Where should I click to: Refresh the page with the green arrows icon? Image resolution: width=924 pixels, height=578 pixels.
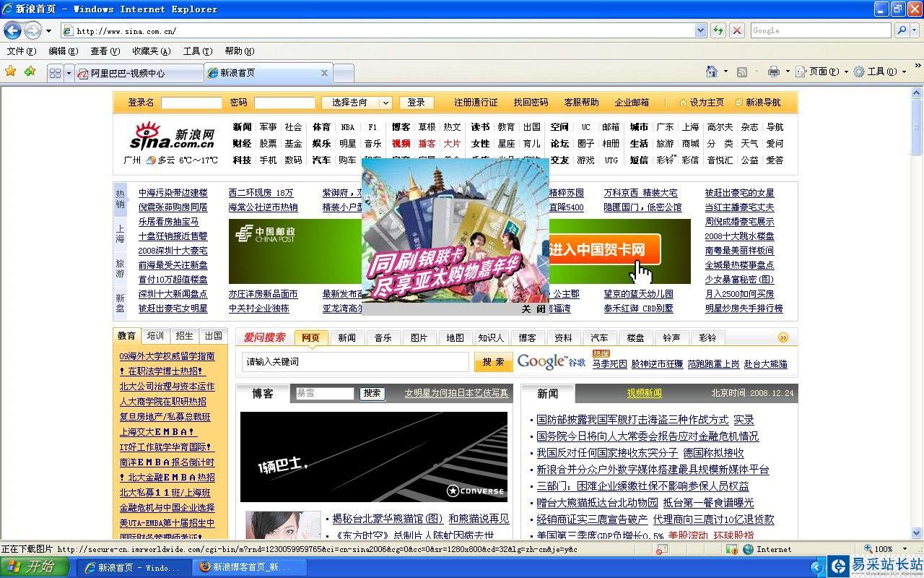(718, 30)
